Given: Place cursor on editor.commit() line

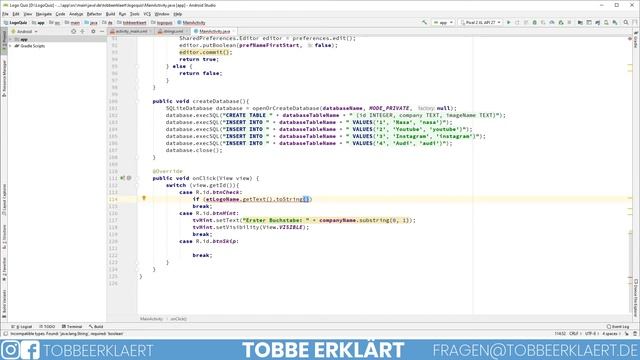Looking at the screenshot, I should 206,52.
